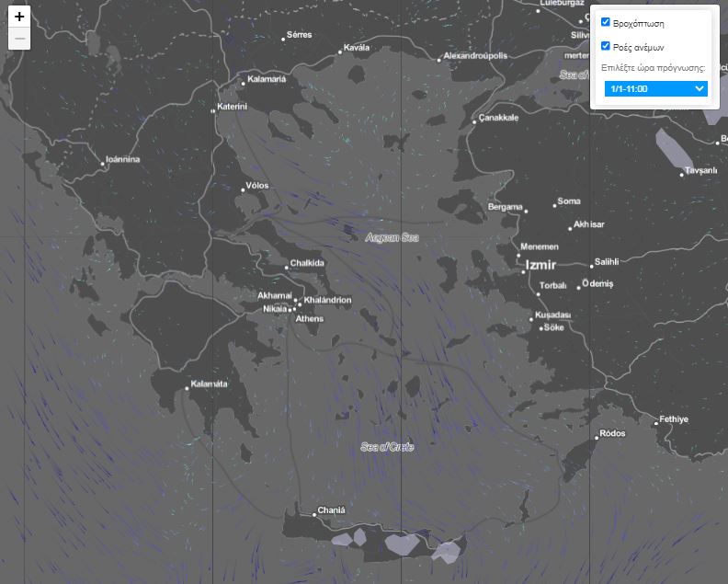The width and height of the screenshot is (728, 584).
Task: Open the forecast time dropdown 1/1-11:00
Action: (x=655, y=88)
